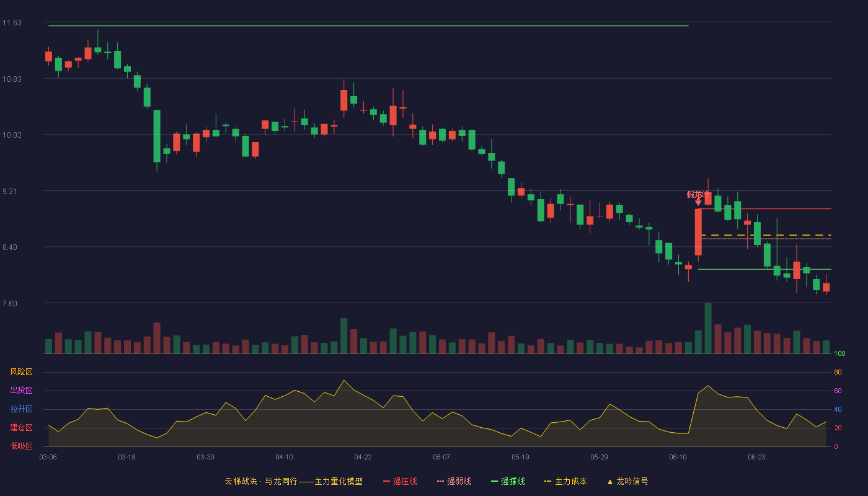Toggle the 强弱线 legend entry

[x=454, y=481]
